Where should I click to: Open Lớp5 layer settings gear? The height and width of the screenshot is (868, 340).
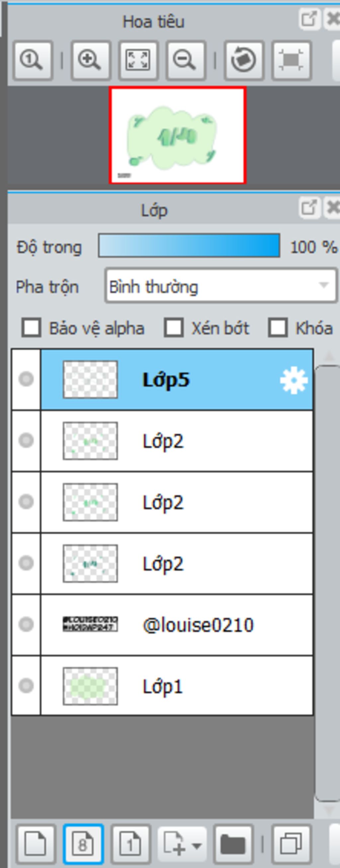(294, 380)
